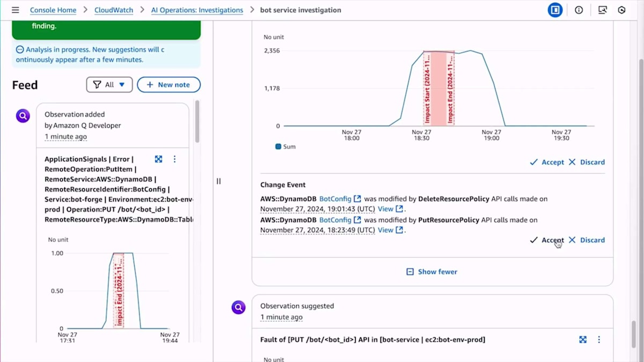The height and width of the screenshot is (362, 644).
Task: Open the All filter dropdown in Feed
Action: pyautogui.click(x=109, y=85)
